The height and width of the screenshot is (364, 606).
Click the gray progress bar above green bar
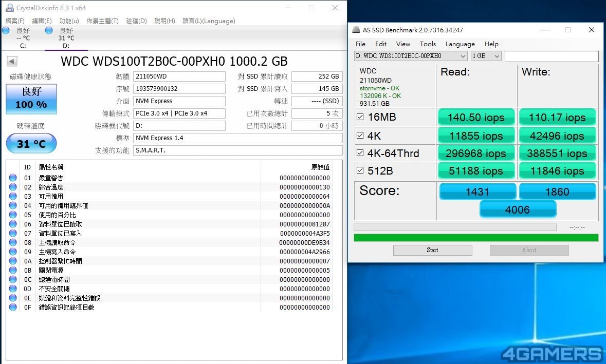click(455, 227)
